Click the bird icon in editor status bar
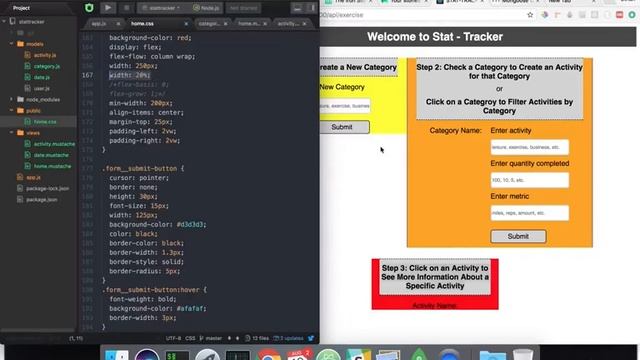The width and height of the screenshot is (640, 360). coord(311,338)
